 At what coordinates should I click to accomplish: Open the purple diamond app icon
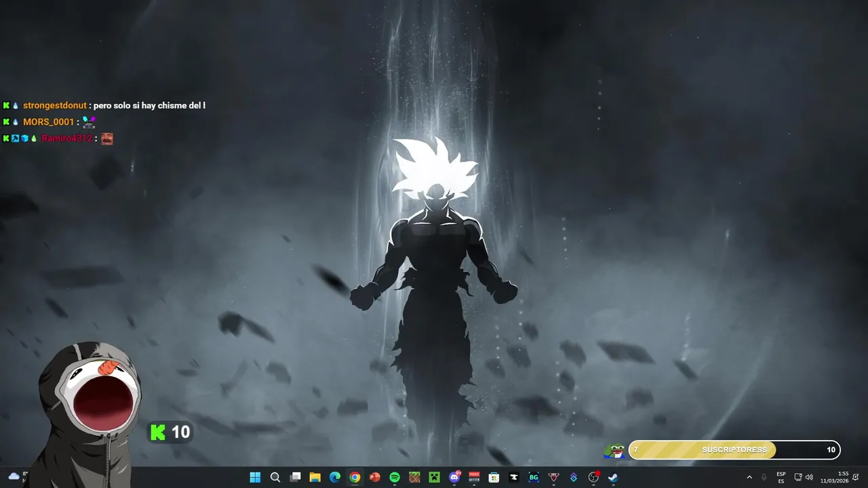(574, 477)
